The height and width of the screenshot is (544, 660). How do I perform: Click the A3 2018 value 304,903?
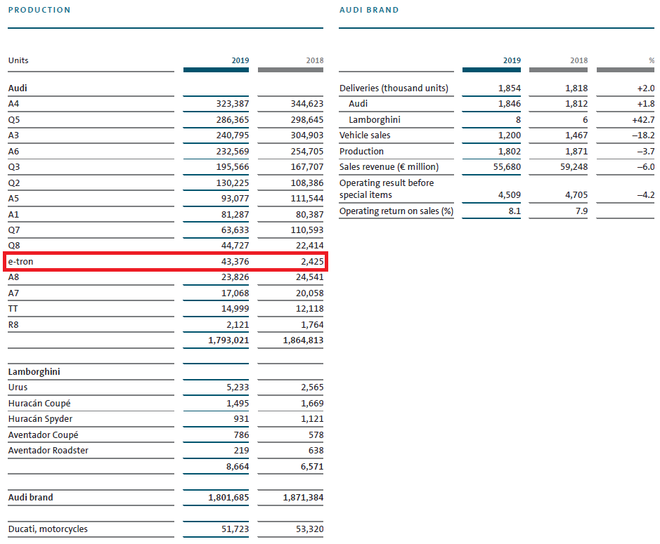(x=307, y=135)
